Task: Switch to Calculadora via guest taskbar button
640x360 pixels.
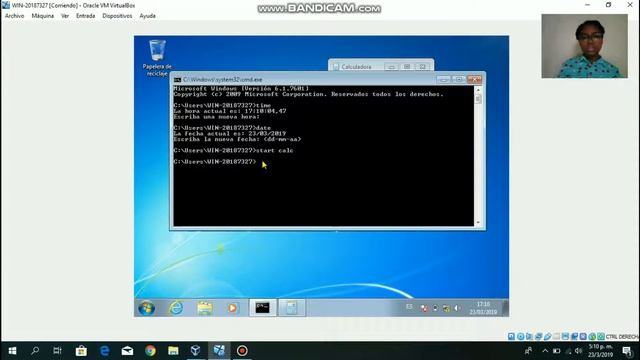Action: tap(291, 308)
